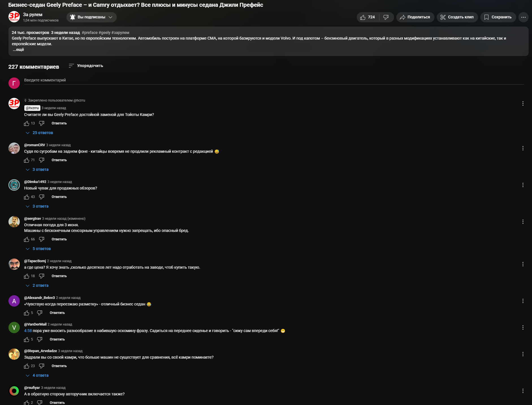Click the scissors Создать клип button
Screen dimensions: 532x405
[x=457, y=17]
